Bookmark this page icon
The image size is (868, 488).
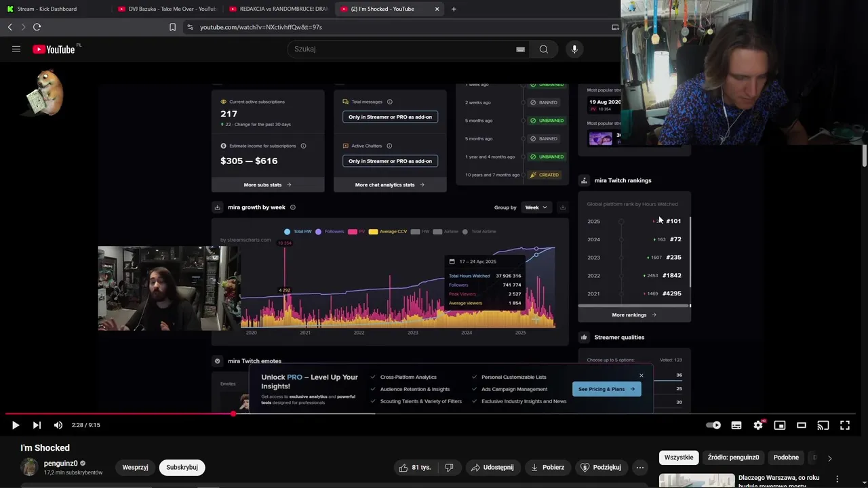pyautogui.click(x=172, y=27)
